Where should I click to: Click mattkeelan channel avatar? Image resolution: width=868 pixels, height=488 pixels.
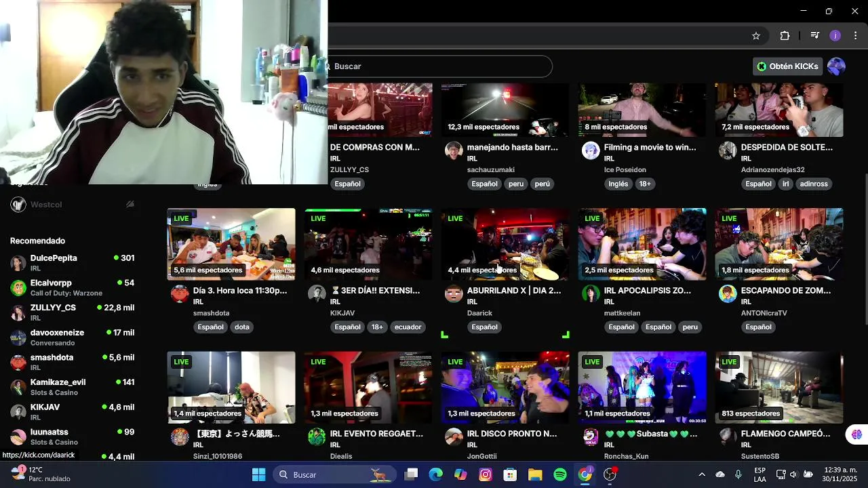click(x=591, y=293)
